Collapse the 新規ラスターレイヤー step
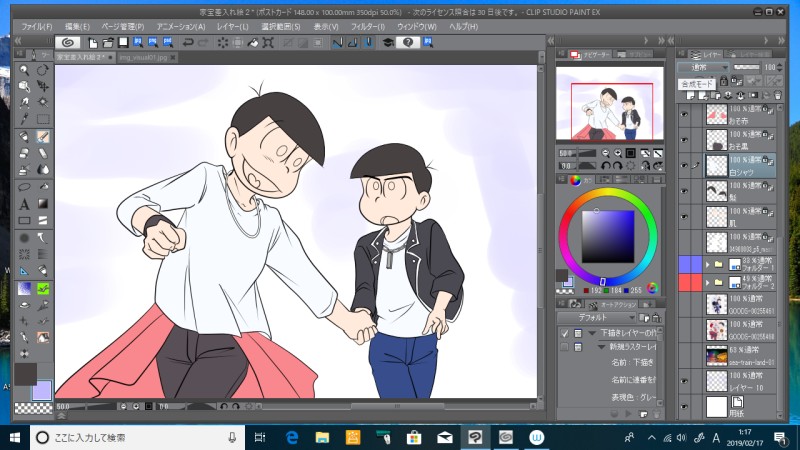Image resolution: width=800 pixels, height=450 pixels. tap(602, 347)
